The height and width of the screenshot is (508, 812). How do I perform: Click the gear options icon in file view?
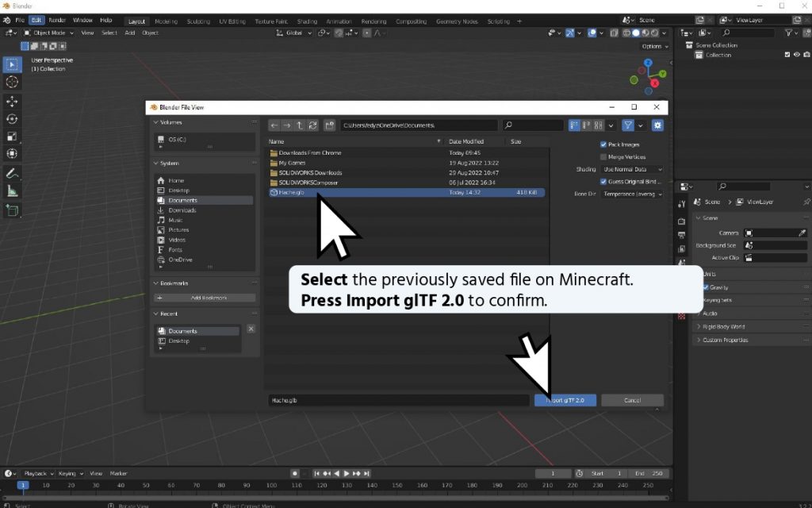[657, 125]
